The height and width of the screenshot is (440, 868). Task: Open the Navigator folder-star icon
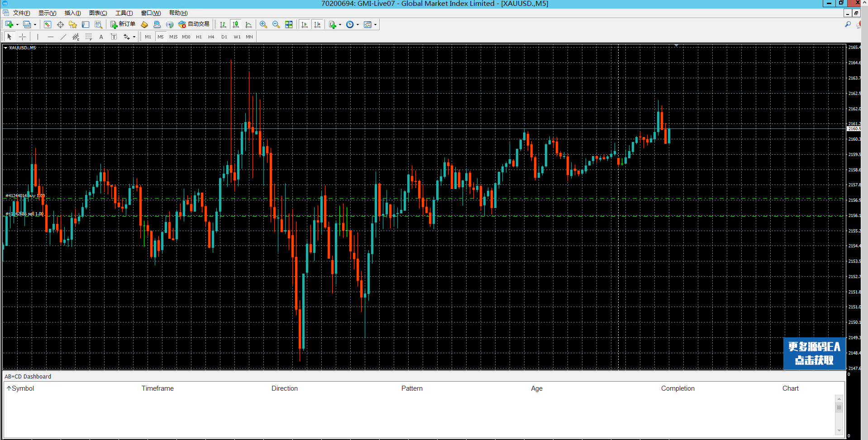73,24
